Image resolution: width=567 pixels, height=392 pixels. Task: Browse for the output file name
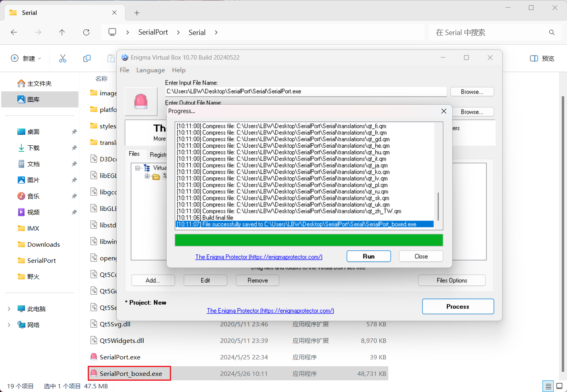pos(472,112)
